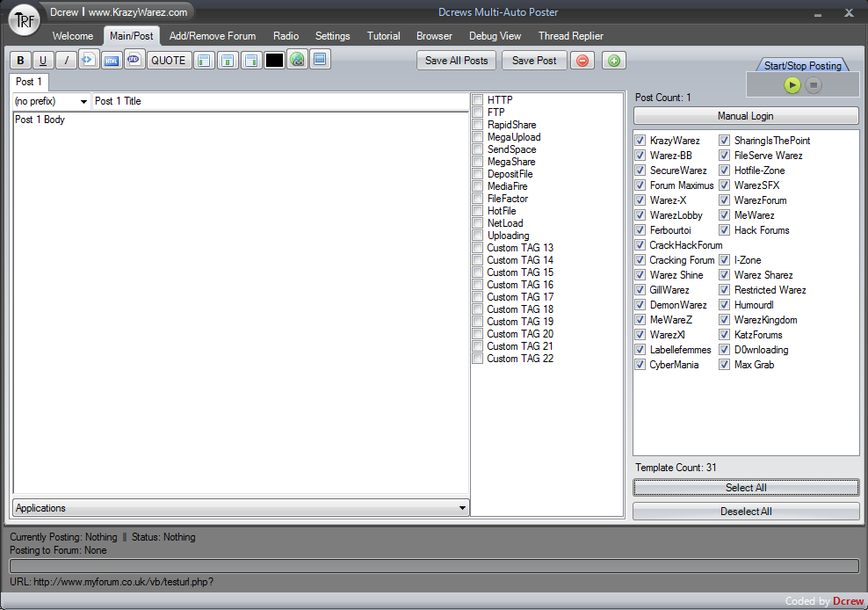
Task: Toggle italic formatting button
Action: (67, 61)
